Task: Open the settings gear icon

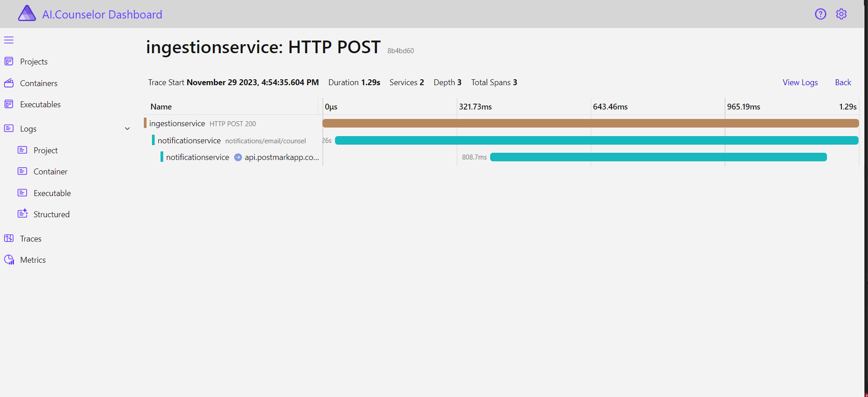Action: [841, 14]
